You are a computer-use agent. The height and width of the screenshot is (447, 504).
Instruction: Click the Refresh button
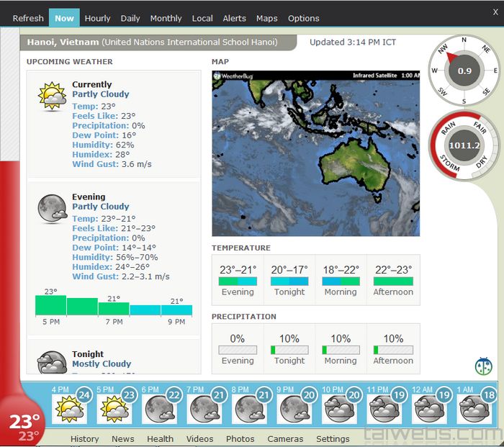click(x=28, y=18)
